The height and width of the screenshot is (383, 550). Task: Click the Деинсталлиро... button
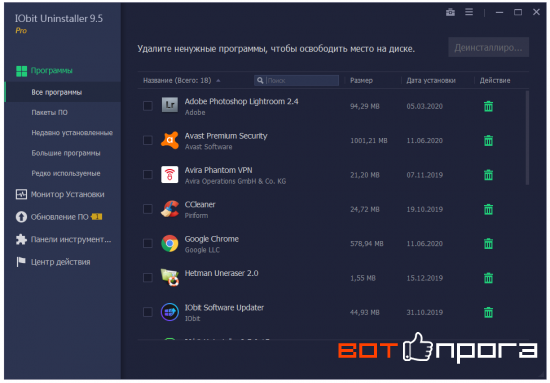coord(488,47)
